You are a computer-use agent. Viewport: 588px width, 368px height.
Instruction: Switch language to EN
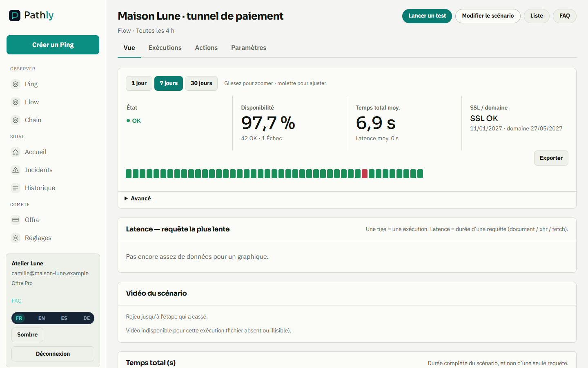point(42,318)
